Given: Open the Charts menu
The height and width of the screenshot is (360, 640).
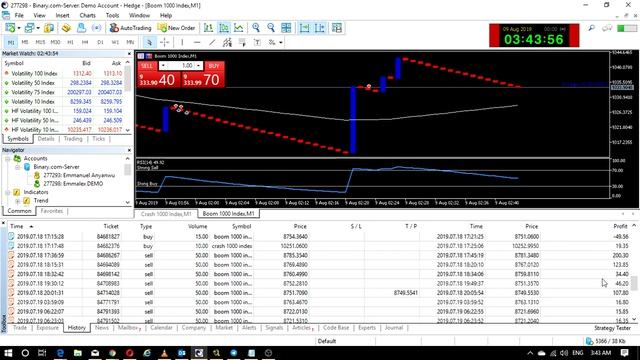Looking at the screenshot, I should 87,15.
